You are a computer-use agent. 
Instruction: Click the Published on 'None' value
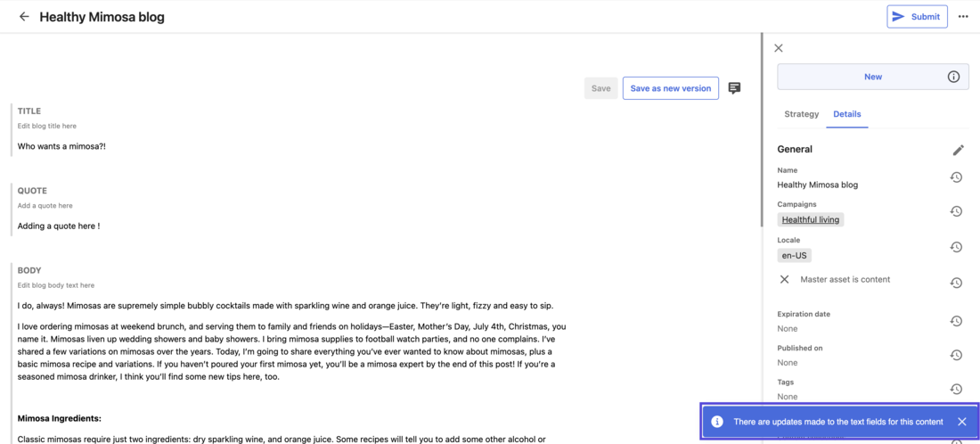tap(787, 363)
